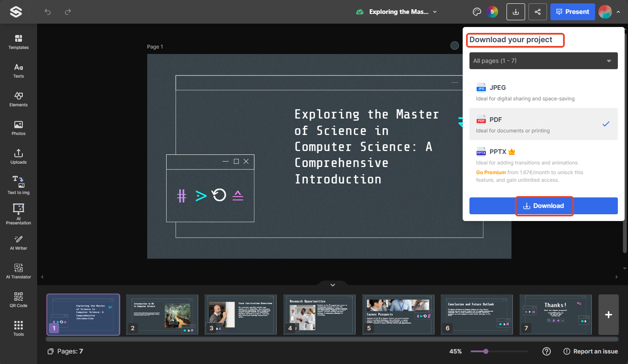Click Report an issue
The height and width of the screenshot is (364, 628).
[x=590, y=351]
